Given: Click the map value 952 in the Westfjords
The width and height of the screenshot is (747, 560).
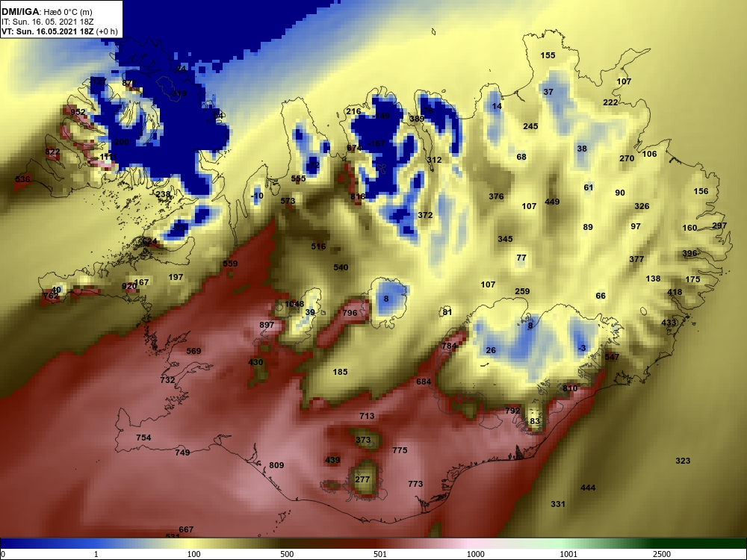Looking at the screenshot, I should [78, 113].
